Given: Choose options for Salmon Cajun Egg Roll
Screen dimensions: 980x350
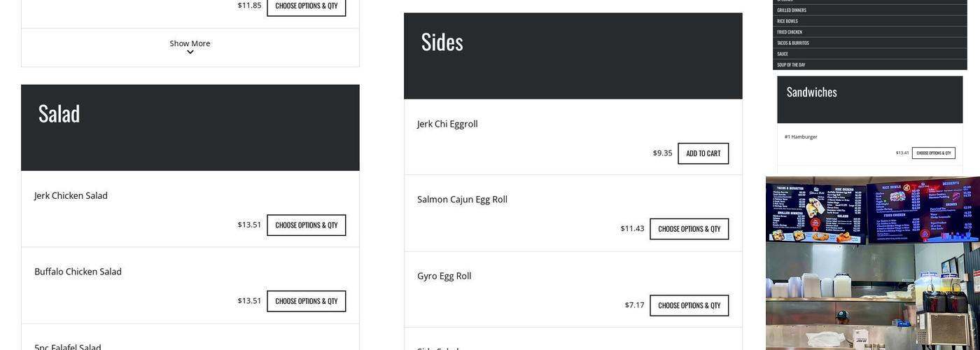Looking at the screenshot, I should (689, 229).
